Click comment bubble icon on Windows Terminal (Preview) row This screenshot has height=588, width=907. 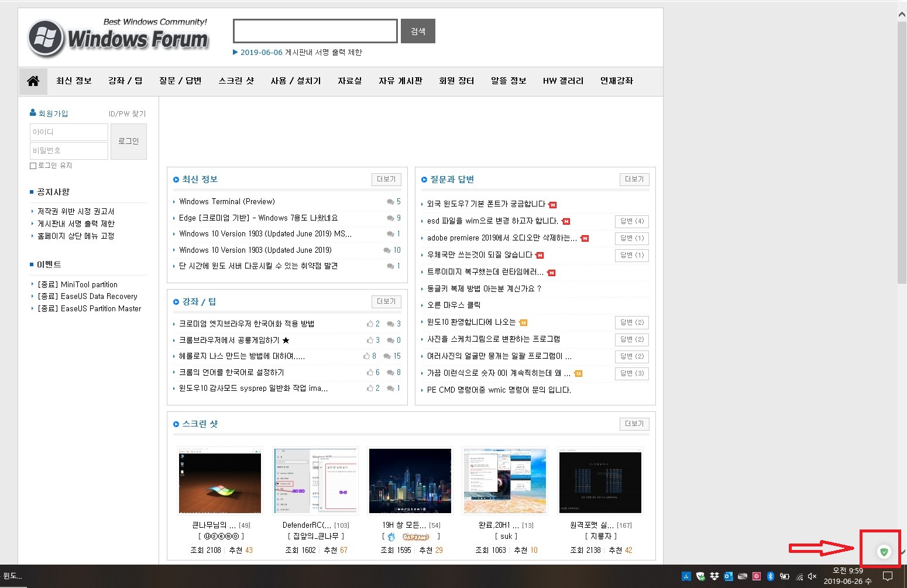(x=390, y=202)
